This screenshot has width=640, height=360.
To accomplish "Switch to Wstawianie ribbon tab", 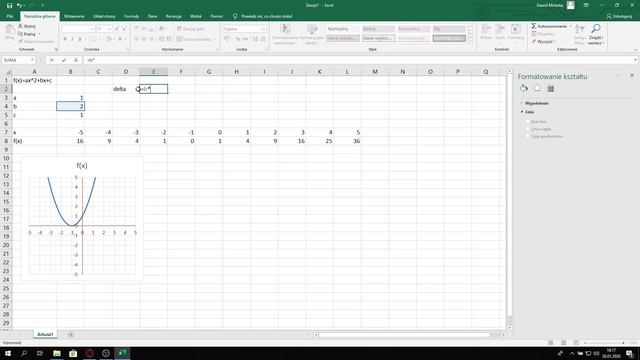I will [x=74, y=16].
